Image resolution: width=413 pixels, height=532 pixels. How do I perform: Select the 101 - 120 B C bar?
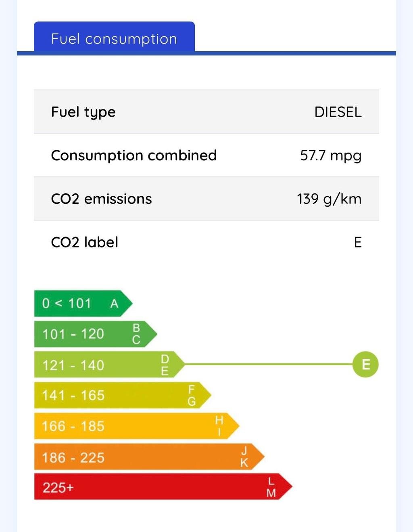(96, 334)
